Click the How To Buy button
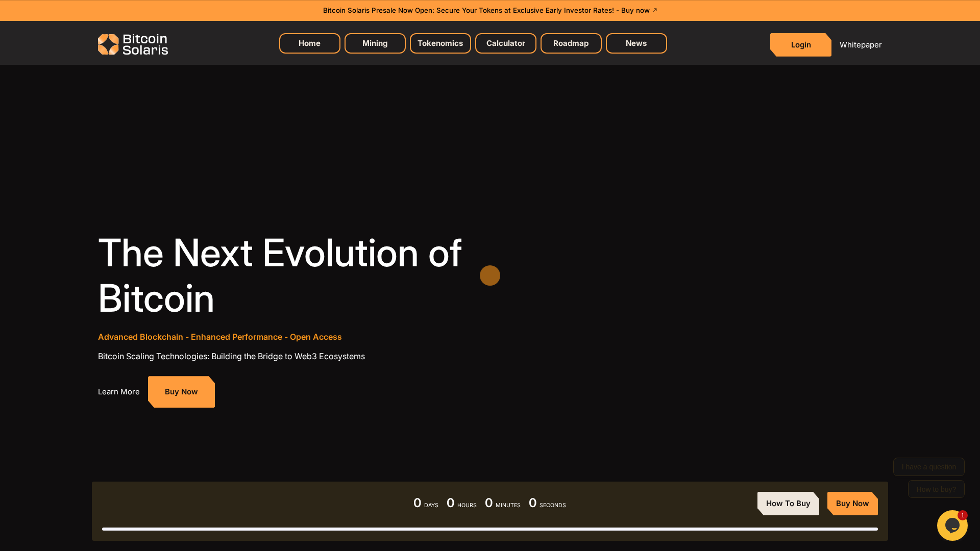Screen dimensions: 980x551 [x=788, y=504]
